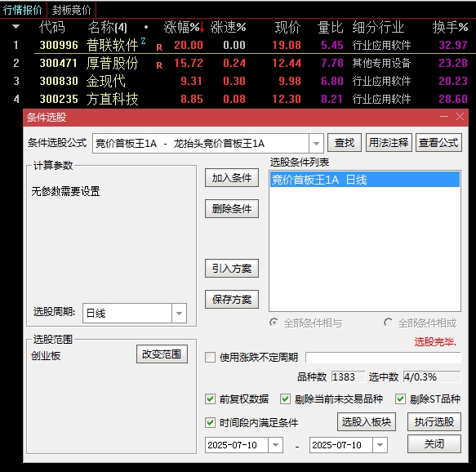The image size is (476, 472).
Task: Open the 选股周期 日线 dropdown
Action: coord(179,313)
